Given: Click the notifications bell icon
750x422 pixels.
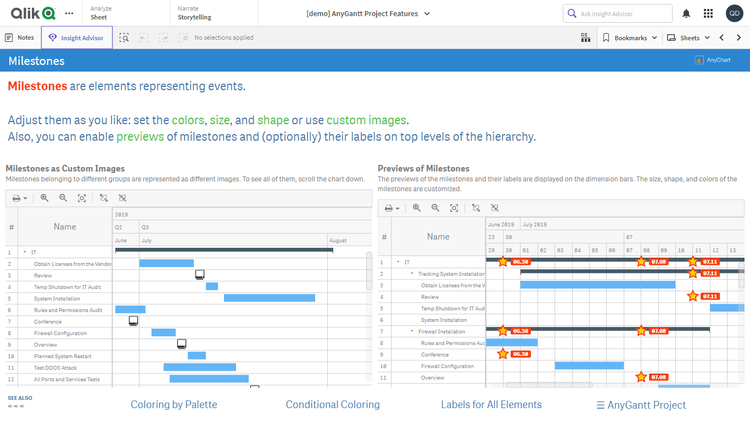Looking at the screenshot, I should [x=686, y=13].
